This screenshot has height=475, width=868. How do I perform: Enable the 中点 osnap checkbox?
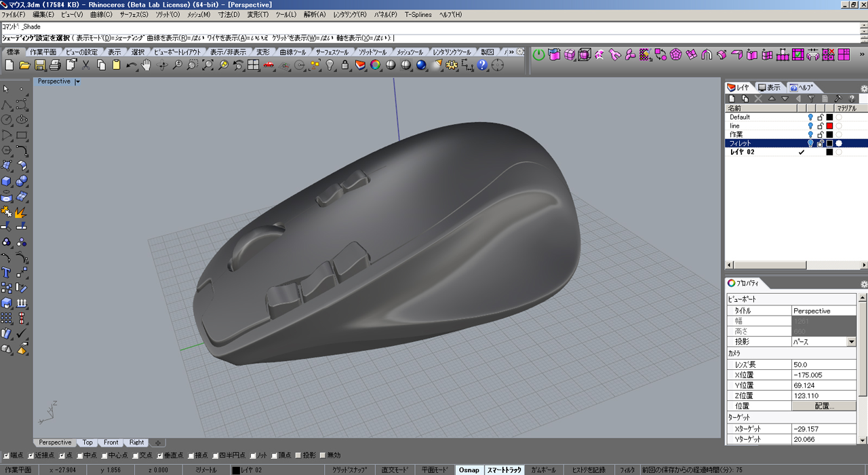click(81, 455)
